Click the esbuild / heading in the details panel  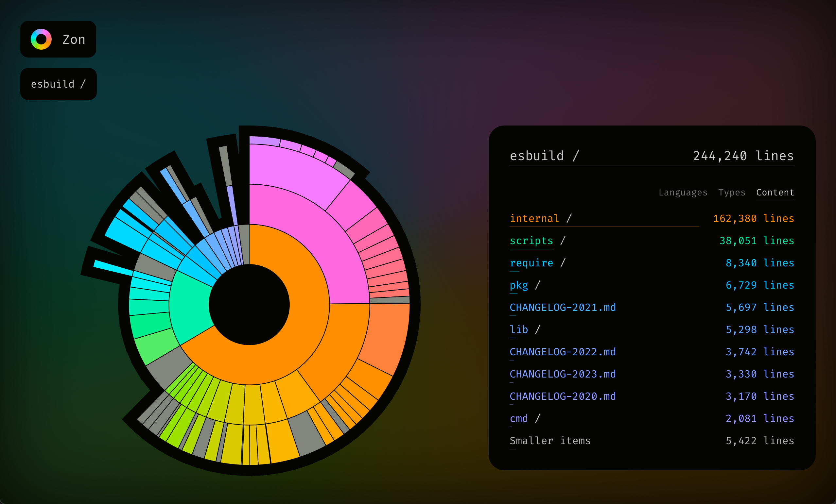544,156
